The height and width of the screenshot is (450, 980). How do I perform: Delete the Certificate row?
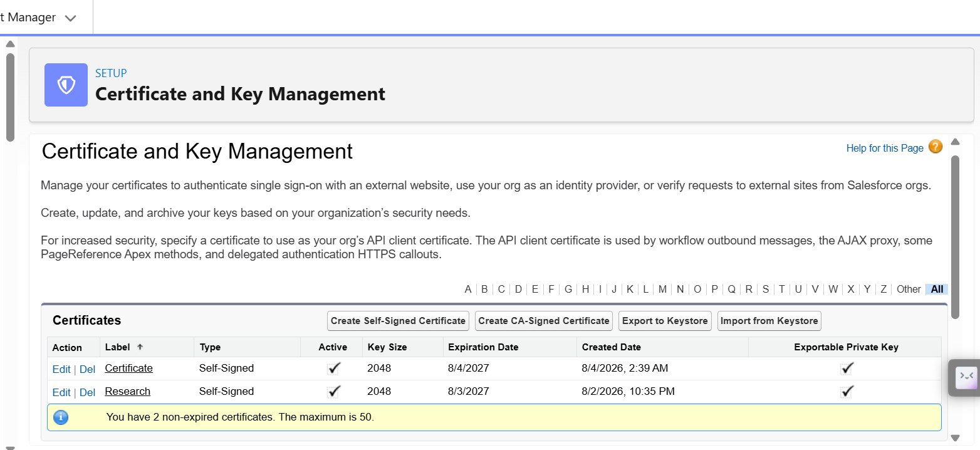(87, 369)
